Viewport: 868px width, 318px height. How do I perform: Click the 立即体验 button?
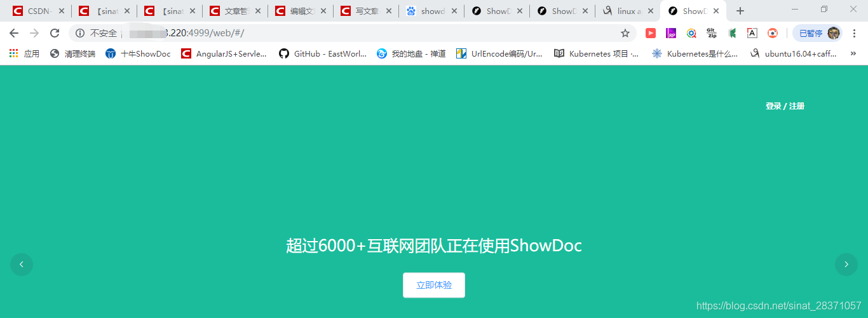click(434, 285)
